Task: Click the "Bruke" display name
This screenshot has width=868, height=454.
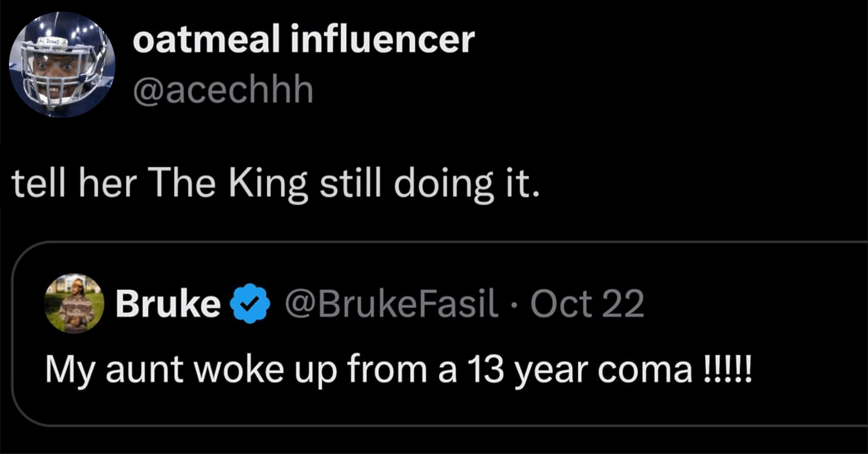Action: pos(168,304)
